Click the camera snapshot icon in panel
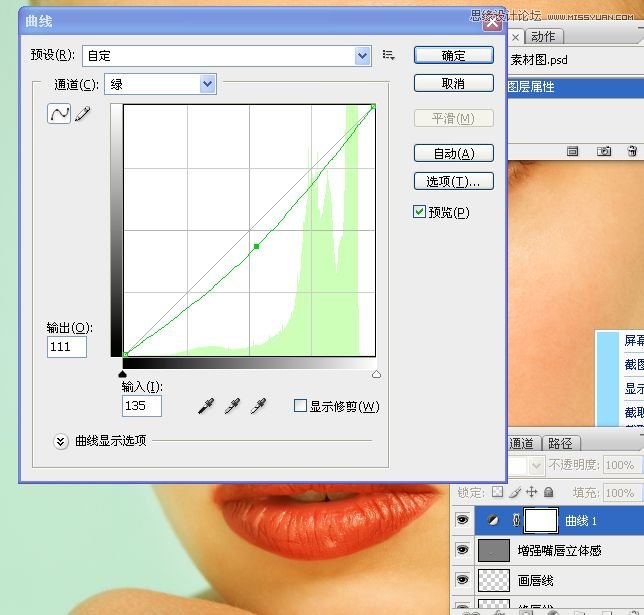Image resolution: width=644 pixels, height=615 pixels. point(604,151)
